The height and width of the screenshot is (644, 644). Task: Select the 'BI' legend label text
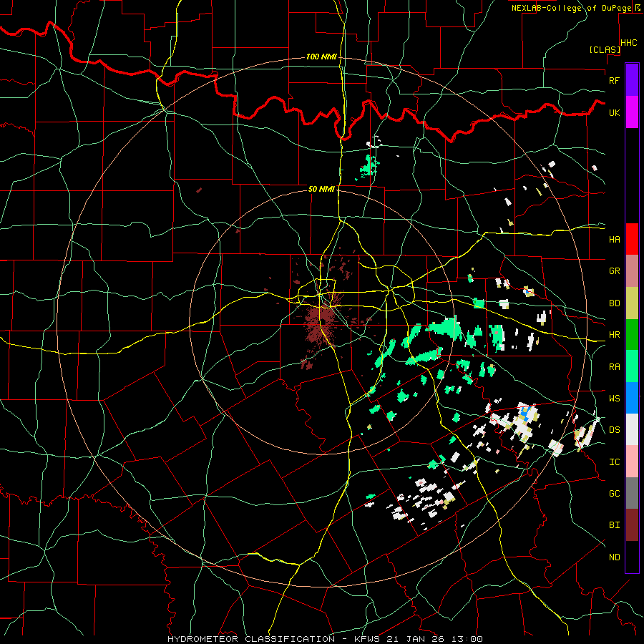pyautogui.click(x=614, y=525)
